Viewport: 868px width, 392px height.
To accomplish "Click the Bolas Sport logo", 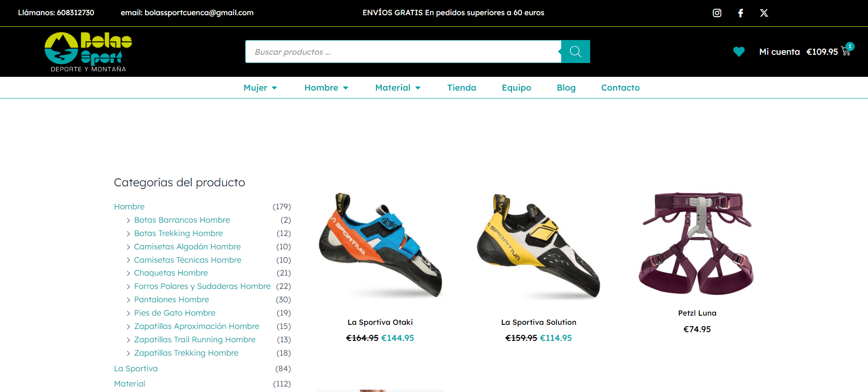I will pyautogui.click(x=88, y=52).
